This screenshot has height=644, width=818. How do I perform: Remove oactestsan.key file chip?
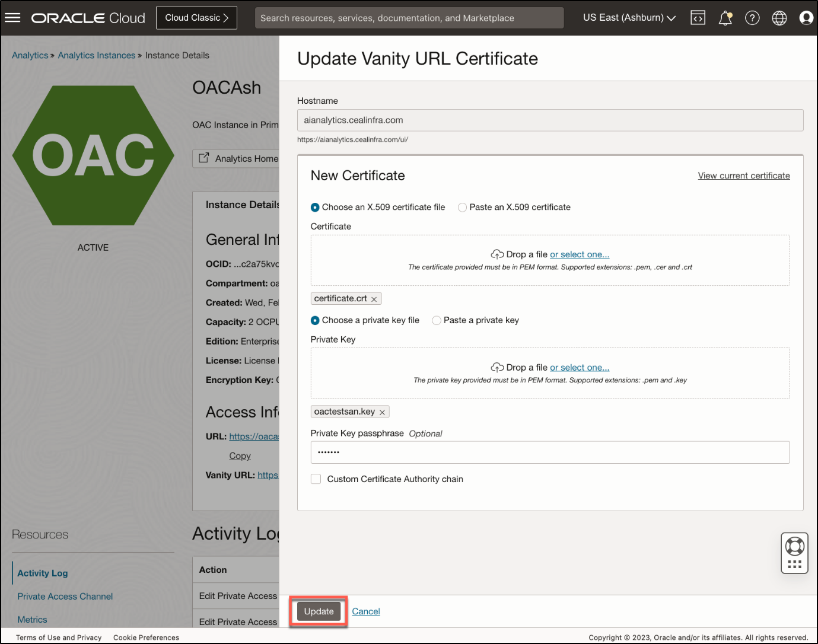click(x=382, y=412)
